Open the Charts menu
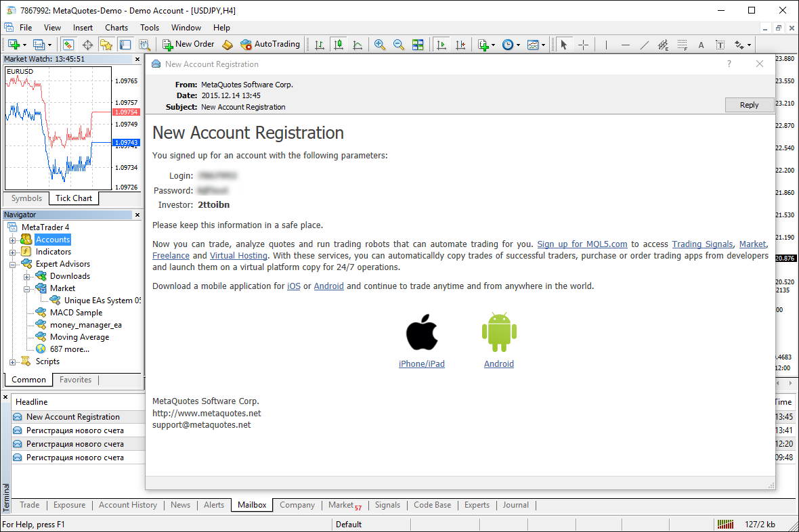This screenshot has height=532, width=799. pyautogui.click(x=116, y=28)
